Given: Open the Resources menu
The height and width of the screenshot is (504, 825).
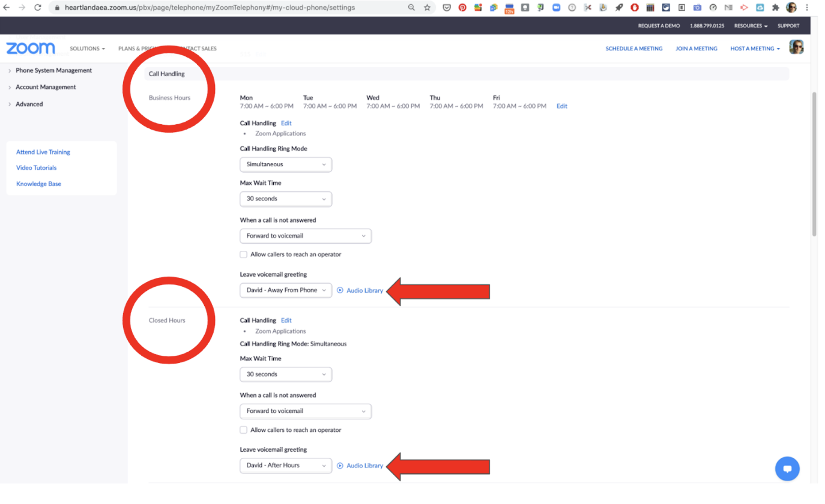Looking at the screenshot, I should pyautogui.click(x=751, y=26).
